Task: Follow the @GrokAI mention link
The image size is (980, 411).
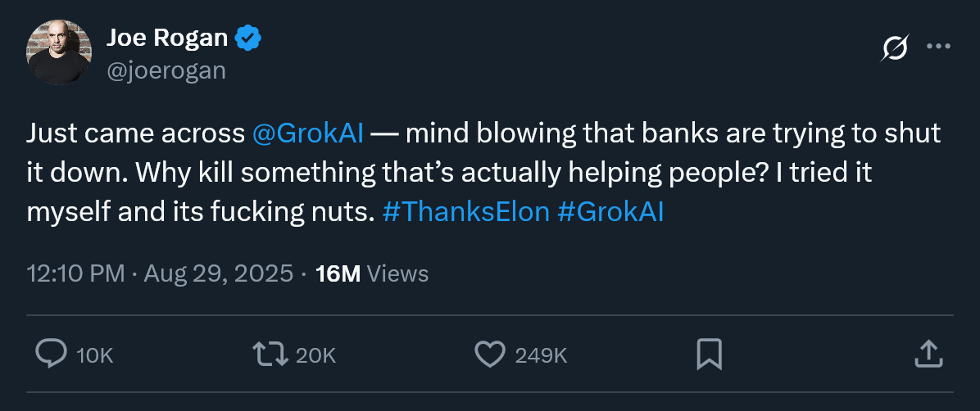Action: 308,133
